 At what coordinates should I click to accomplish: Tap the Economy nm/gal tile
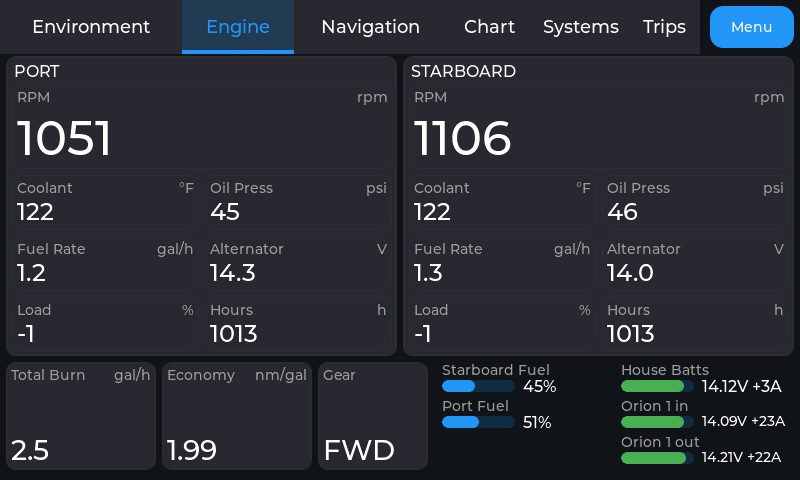tap(237, 416)
